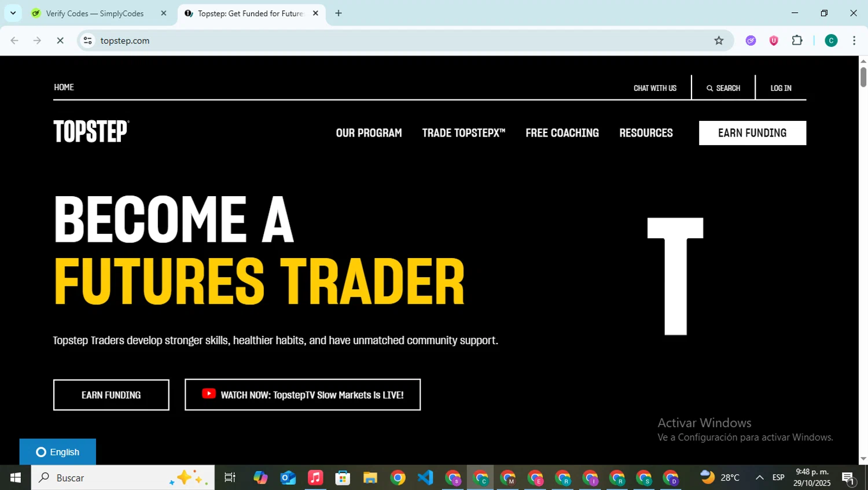This screenshot has height=490, width=868.
Task: Open the Extensions puzzle-piece icon
Action: (x=797, y=40)
